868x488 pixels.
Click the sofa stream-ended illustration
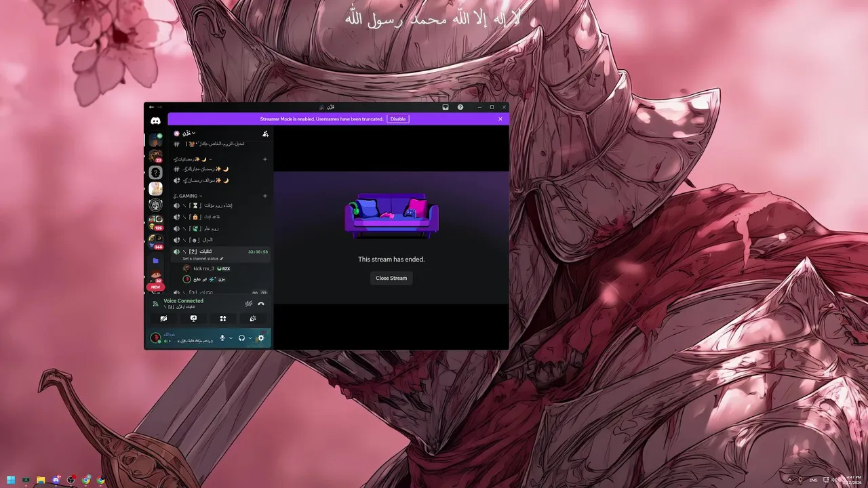(391, 216)
